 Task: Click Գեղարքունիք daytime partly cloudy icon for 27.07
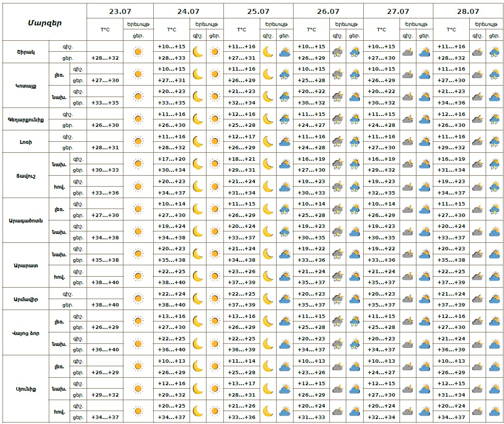tap(424, 119)
